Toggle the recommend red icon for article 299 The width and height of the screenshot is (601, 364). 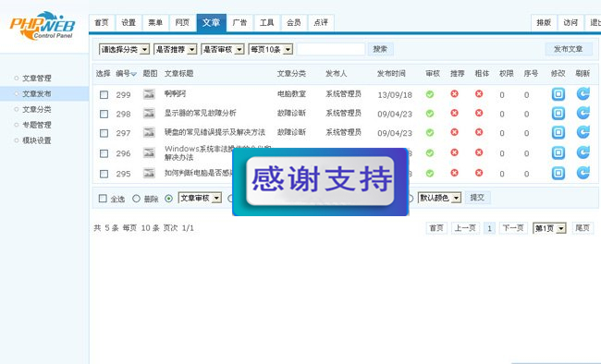(455, 94)
